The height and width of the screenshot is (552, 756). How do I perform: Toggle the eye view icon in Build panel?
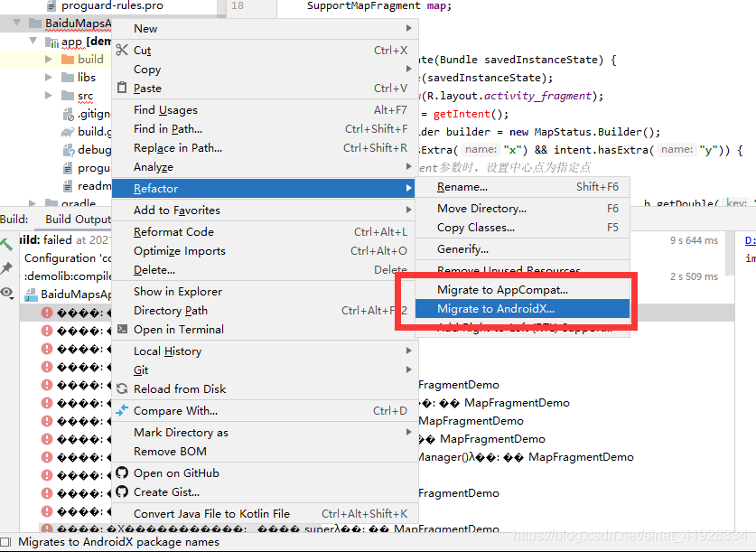pyautogui.click(x=6, y=292)
